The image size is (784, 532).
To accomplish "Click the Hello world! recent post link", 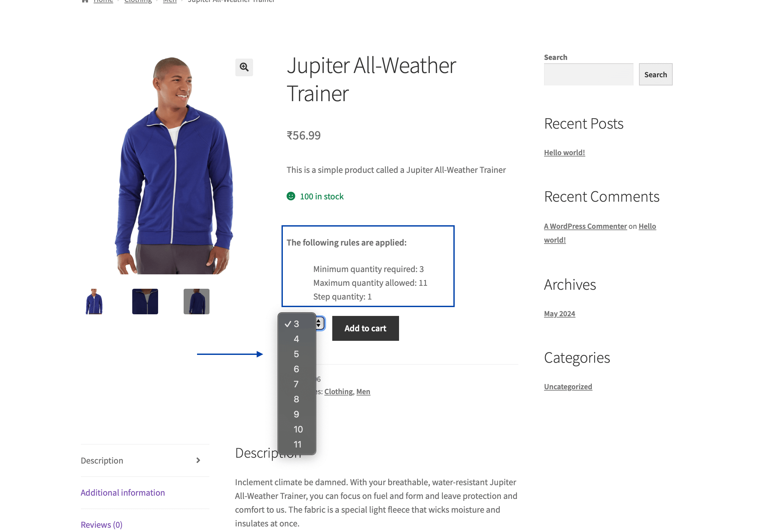I will [564, 152].
